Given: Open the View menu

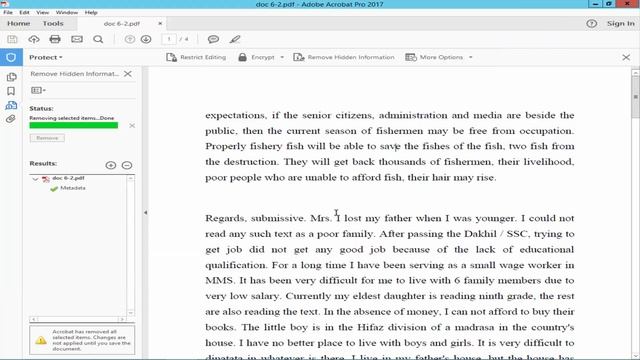Looking at the screenshot, I should pyautogui.click(x=42, y=13).
